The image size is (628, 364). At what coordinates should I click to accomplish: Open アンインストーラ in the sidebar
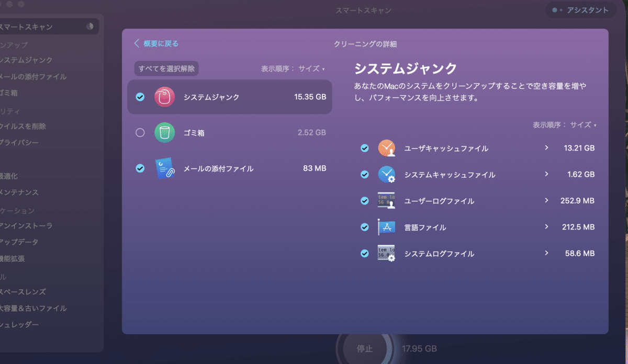[x=27, y=226]
